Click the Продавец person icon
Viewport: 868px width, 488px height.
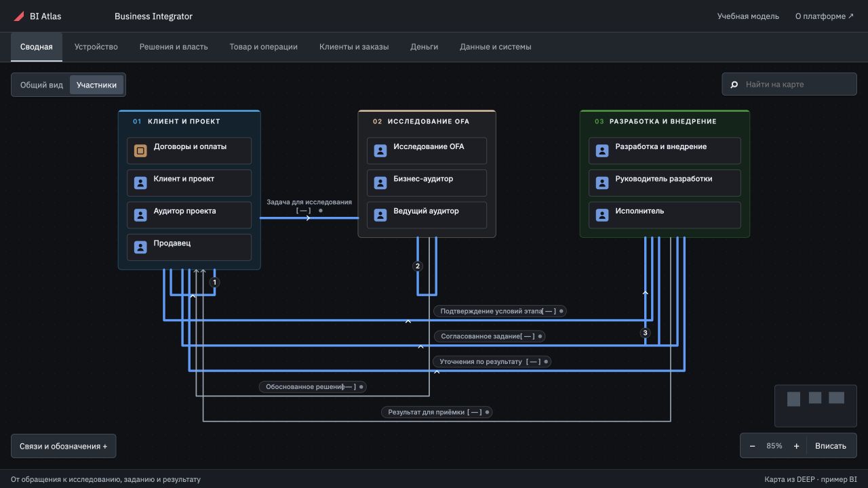click(140, 247)
